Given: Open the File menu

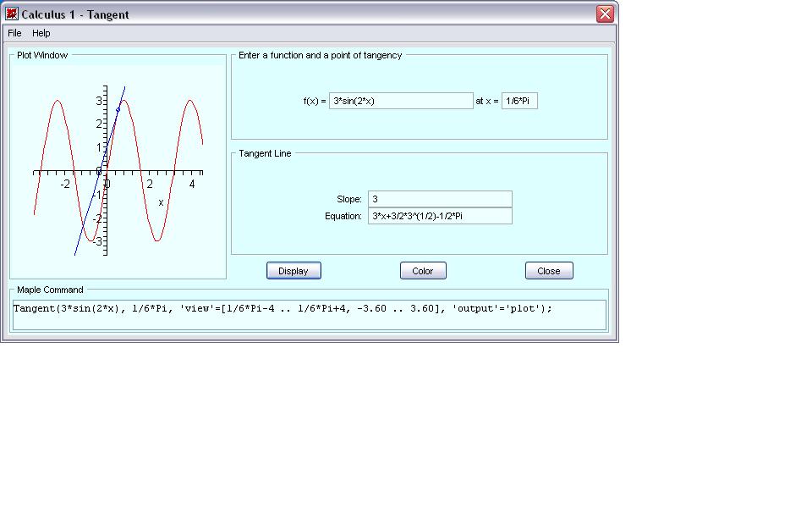Looking at the screenshot, I should (x=14, y=33).
